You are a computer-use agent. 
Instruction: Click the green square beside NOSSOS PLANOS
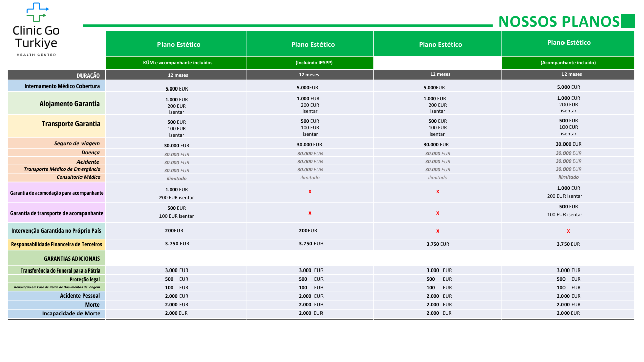tap(628, 21)
